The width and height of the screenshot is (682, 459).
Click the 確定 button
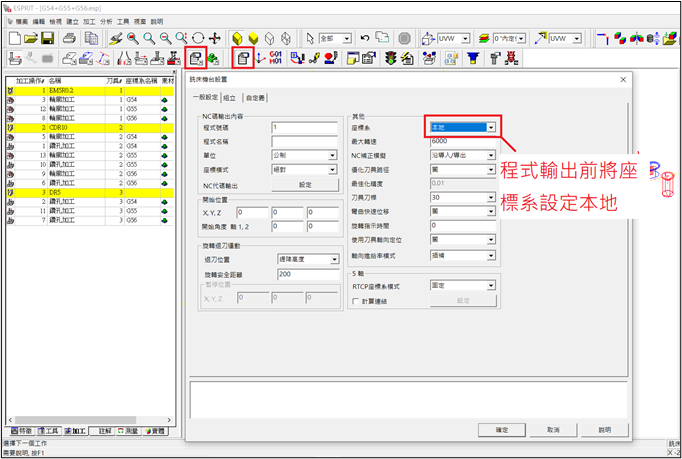click(501, 429)
